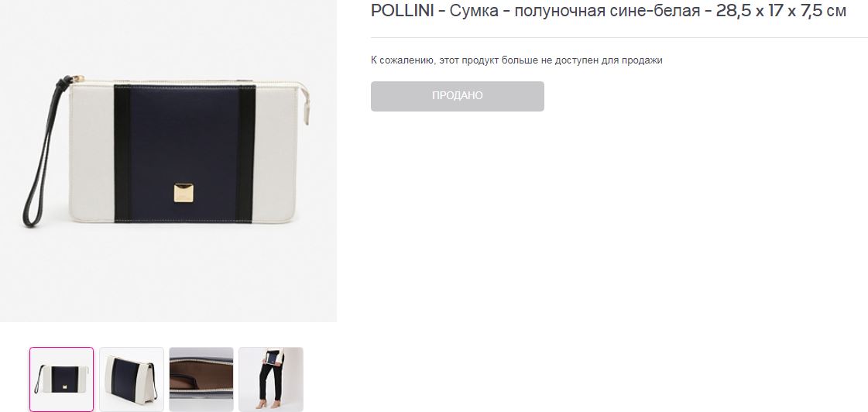Click the POLLINI brand name in title
The width and height of the screenshot is (868, 412).
tap(403, 11)
